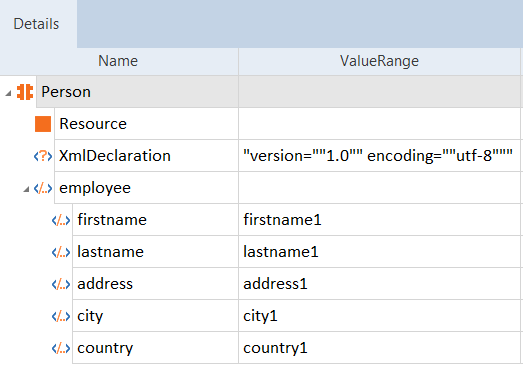Click the XmlDeclaration question-mark tag icon
Screen dimensions: 523x365
coord(43,156)
